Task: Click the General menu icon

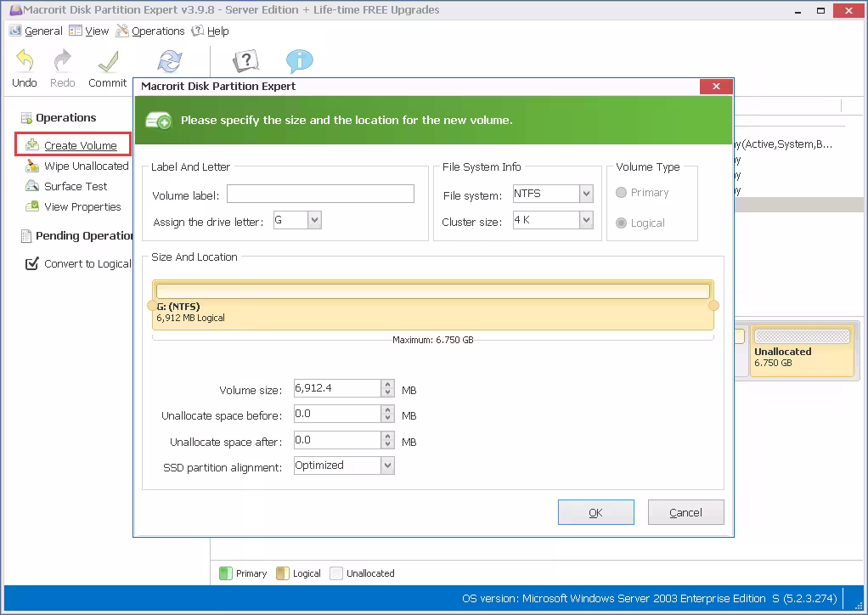Action: (15, 31)
